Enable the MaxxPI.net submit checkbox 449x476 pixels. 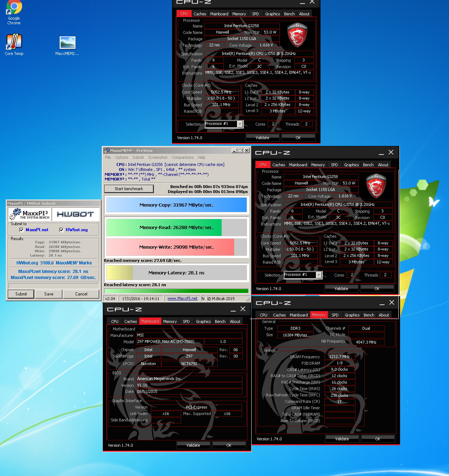tap(21, 230)
